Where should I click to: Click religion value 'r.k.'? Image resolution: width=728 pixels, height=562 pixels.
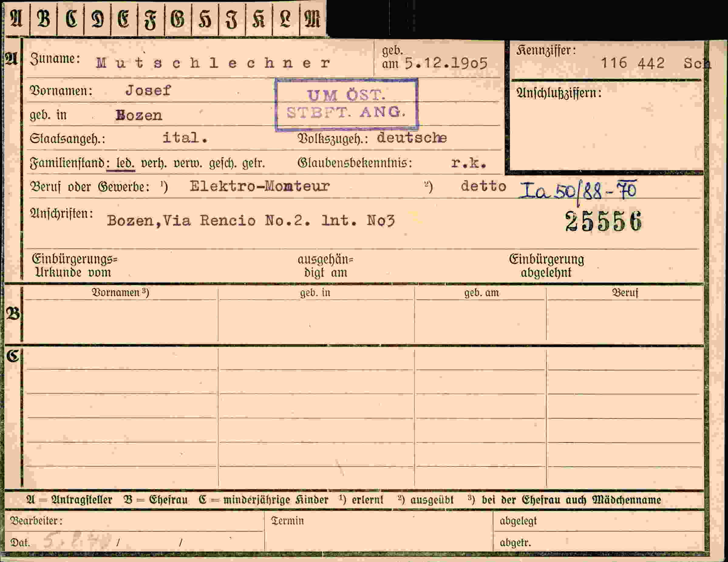pyautogui.click(x=469, y=163)
